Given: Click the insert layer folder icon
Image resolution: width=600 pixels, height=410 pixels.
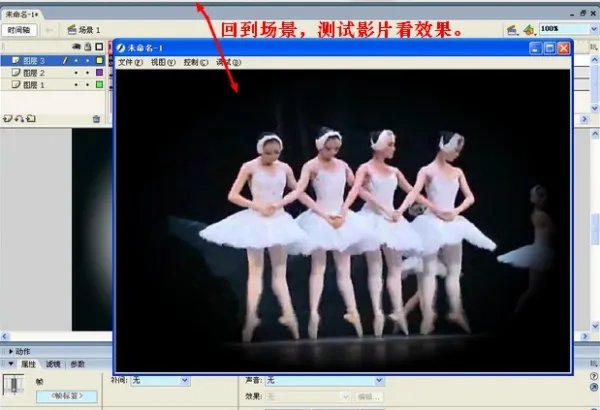Looking at the screenshot, I should [x=31, y=119].
